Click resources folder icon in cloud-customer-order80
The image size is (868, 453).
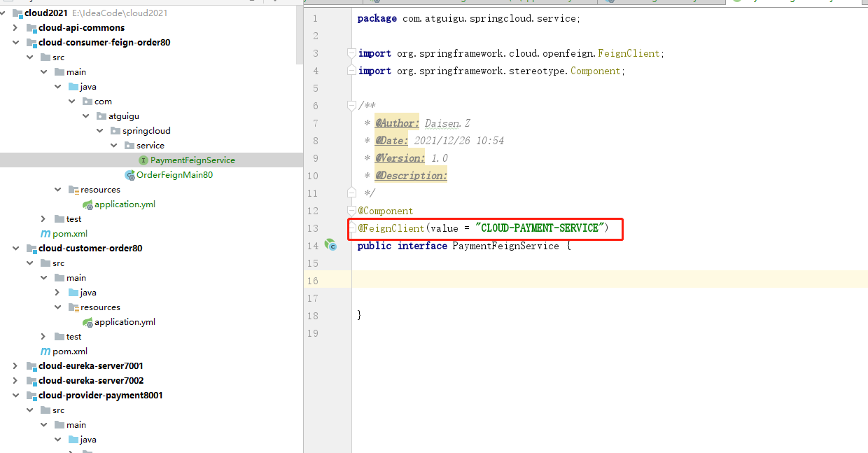[73, 307]
